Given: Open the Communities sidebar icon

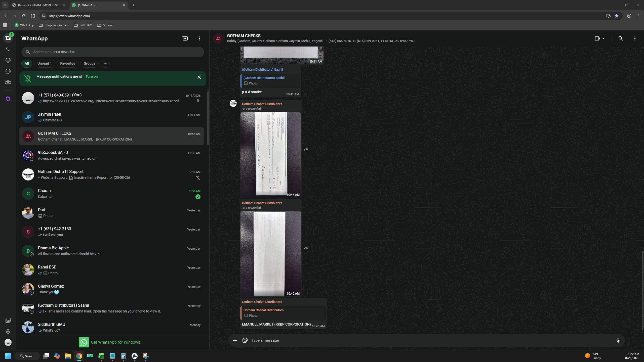Looking at the screenshot, I should pyautogui.click(x=8, y=82).
